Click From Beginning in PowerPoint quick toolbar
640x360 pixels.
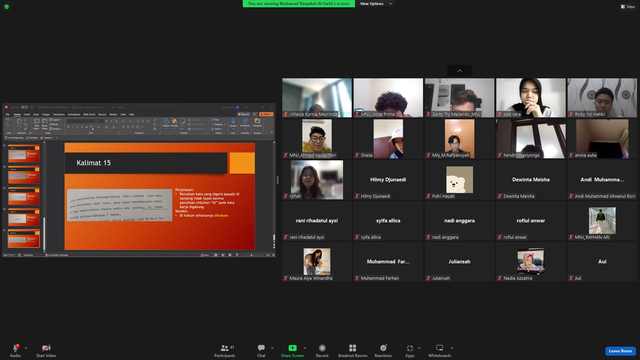click(13, 138)
